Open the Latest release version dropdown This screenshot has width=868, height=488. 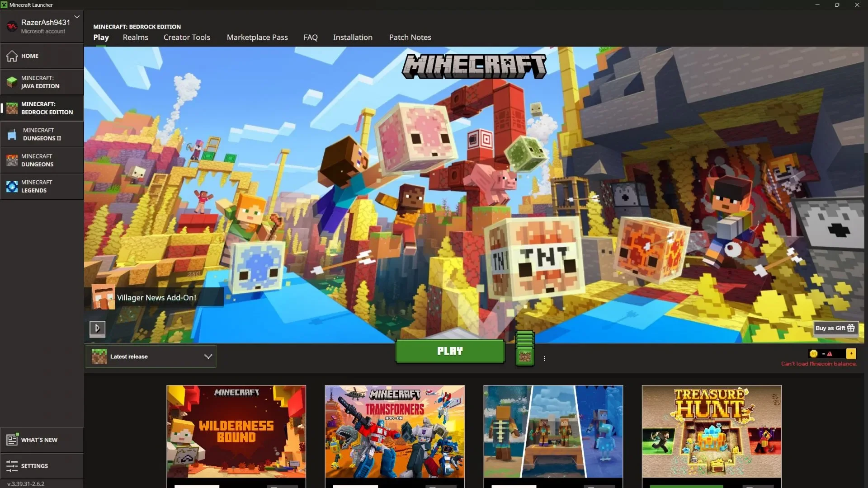151,357
